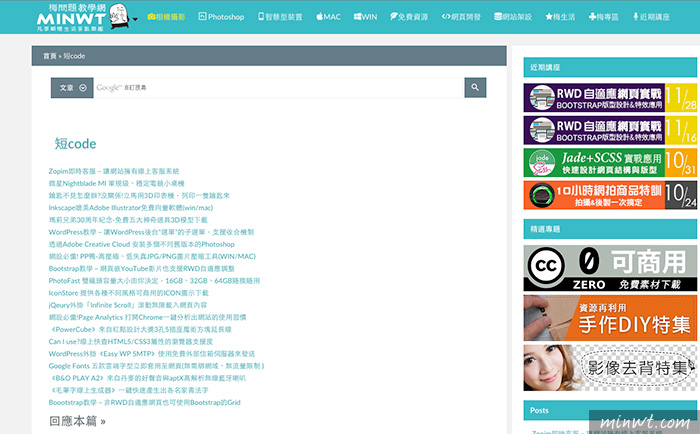This screenshot has width=700, height=434.
Task: Open the Jade+SCSS 實戰應用 10/31 banner
Action: click(610, 163)
